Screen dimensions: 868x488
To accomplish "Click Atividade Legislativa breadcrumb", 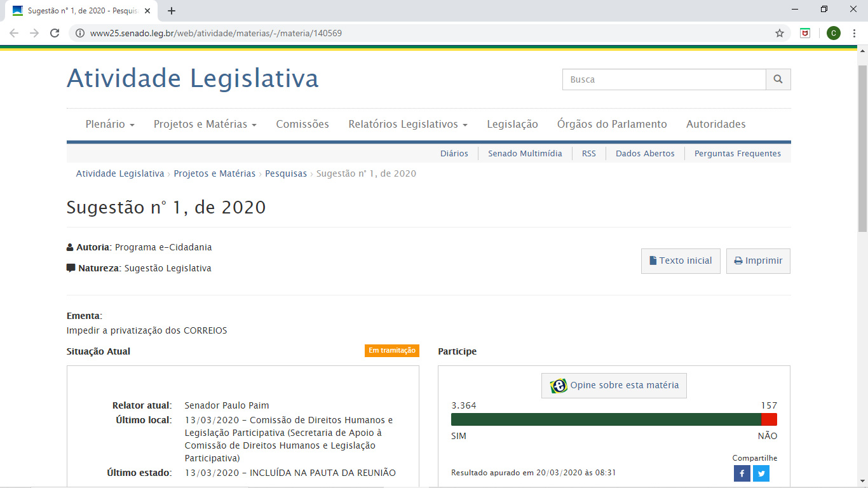I will coord(120,173).
